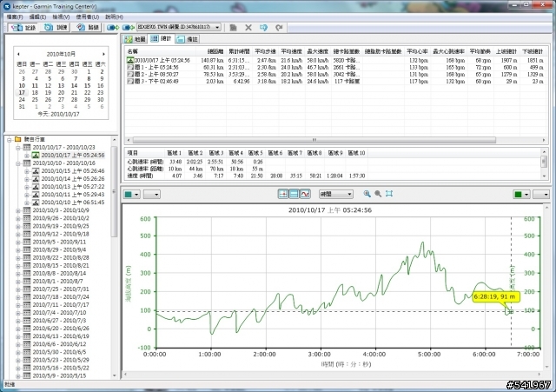The image size is (556, 392).
Task: Select lap row 圈 1 - 上午 05:24:56
Action: pos(335,68)
